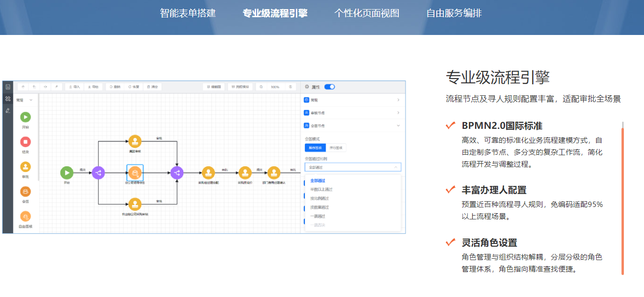The height and width of the screenshot is (297, 644).
Task: Click the 导入 import button
Action: 74,87
